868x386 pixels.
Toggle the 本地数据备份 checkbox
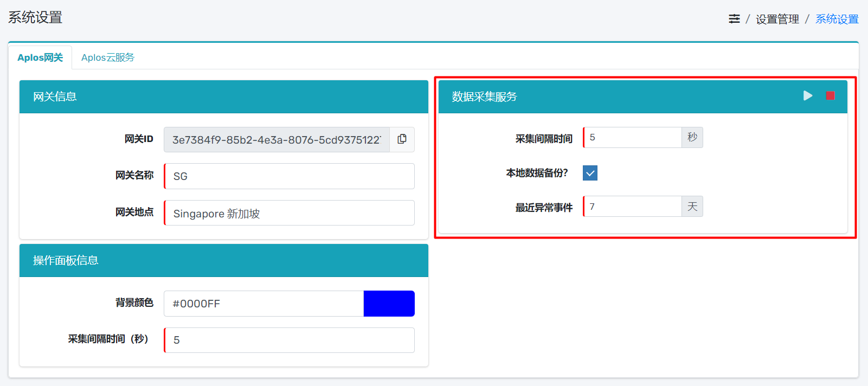(590, 173)
